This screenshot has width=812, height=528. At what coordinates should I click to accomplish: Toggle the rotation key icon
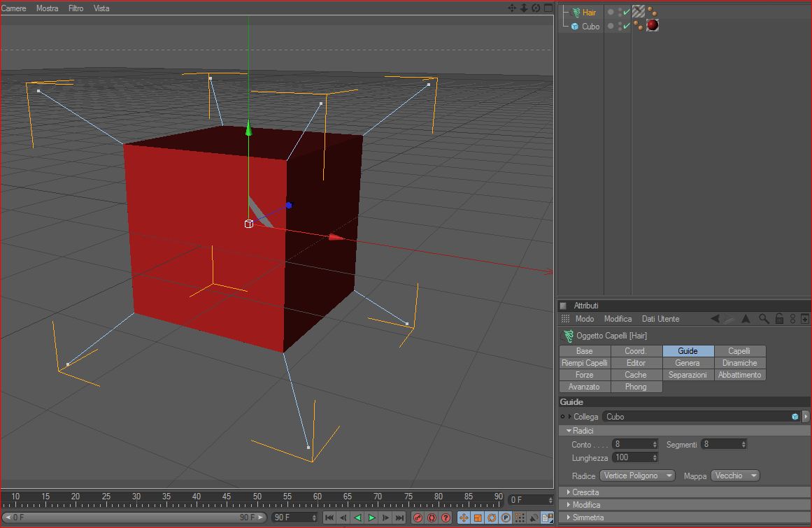click(492, 517)
